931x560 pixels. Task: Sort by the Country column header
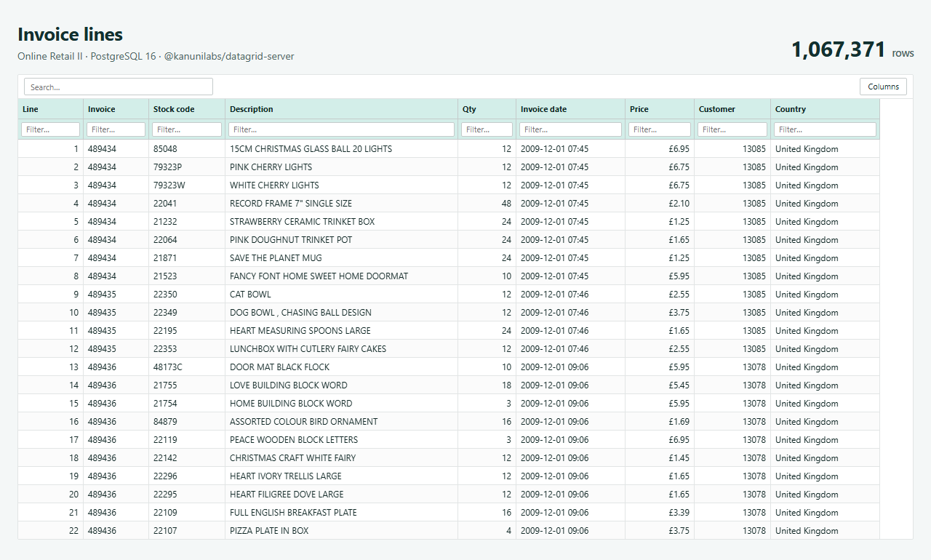coord(826,109)
